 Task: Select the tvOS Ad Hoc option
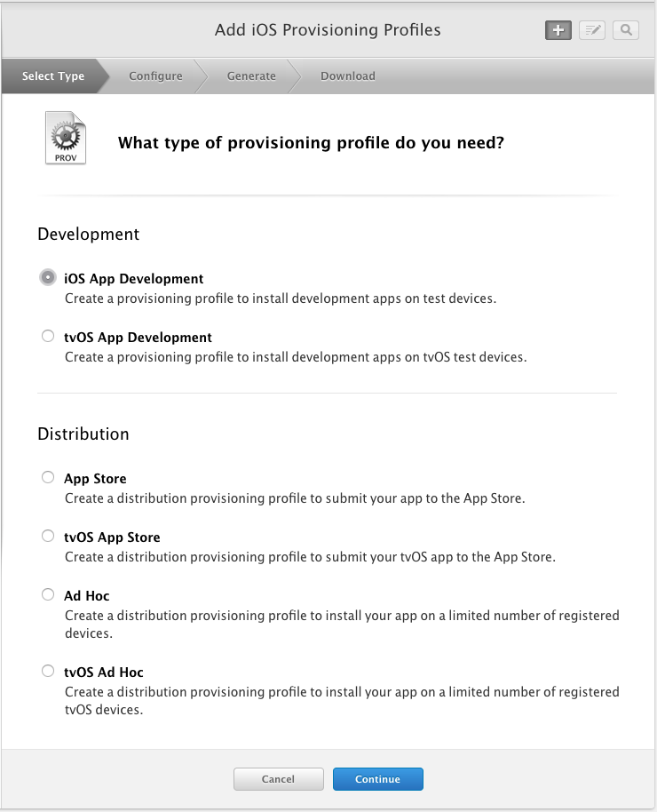click(x=47, y=670)
